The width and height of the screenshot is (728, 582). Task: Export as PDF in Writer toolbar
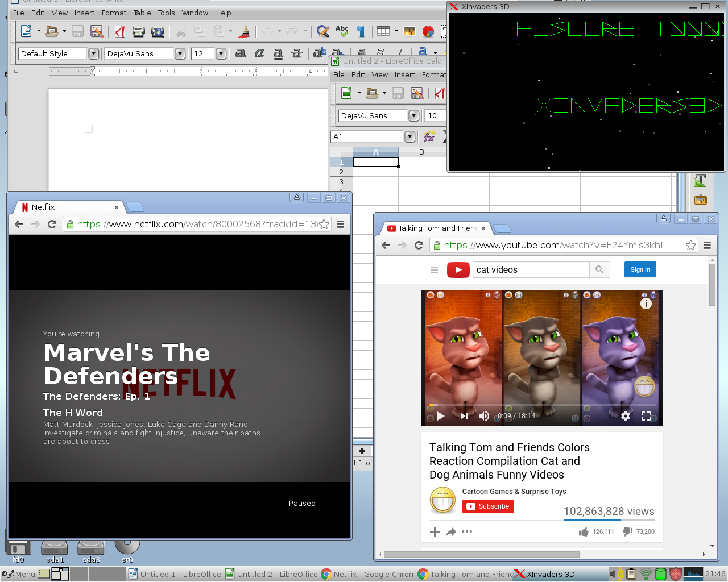tap(119, 31)
